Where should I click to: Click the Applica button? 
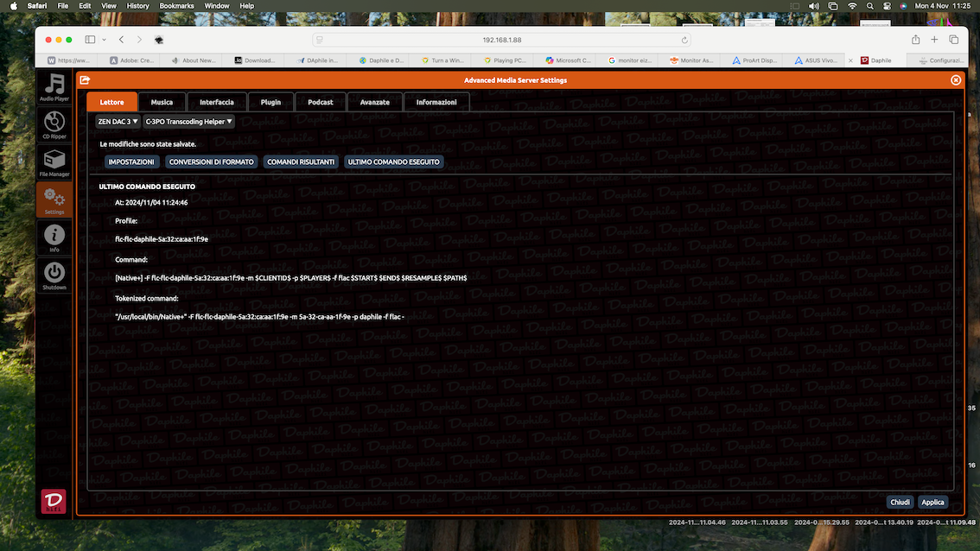932,503
